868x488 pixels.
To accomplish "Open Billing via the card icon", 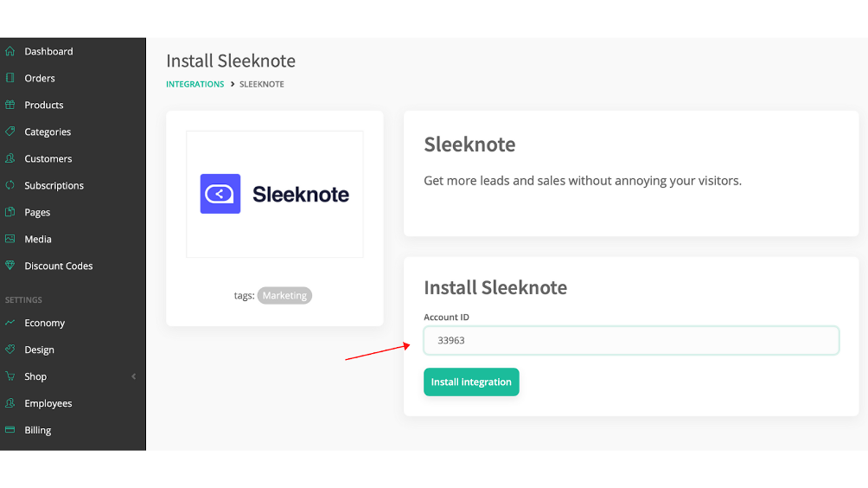I will (x=10, y=430).
